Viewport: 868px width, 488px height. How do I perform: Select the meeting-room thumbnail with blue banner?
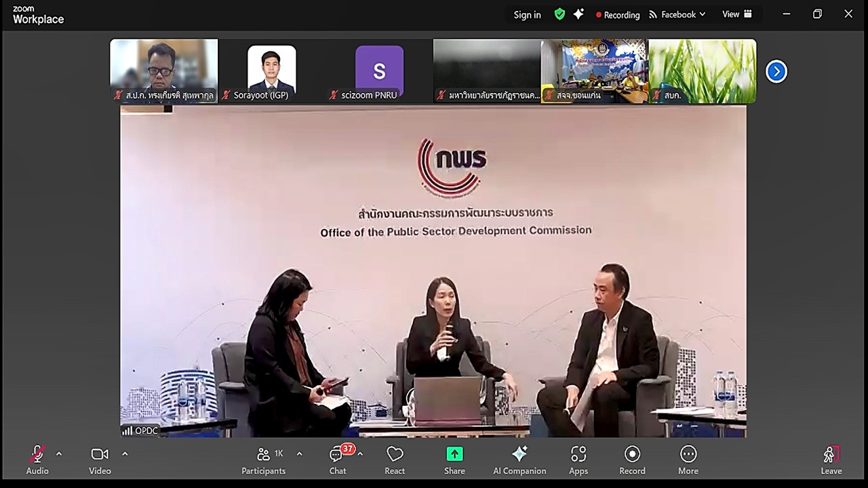(x=595, y=71)
